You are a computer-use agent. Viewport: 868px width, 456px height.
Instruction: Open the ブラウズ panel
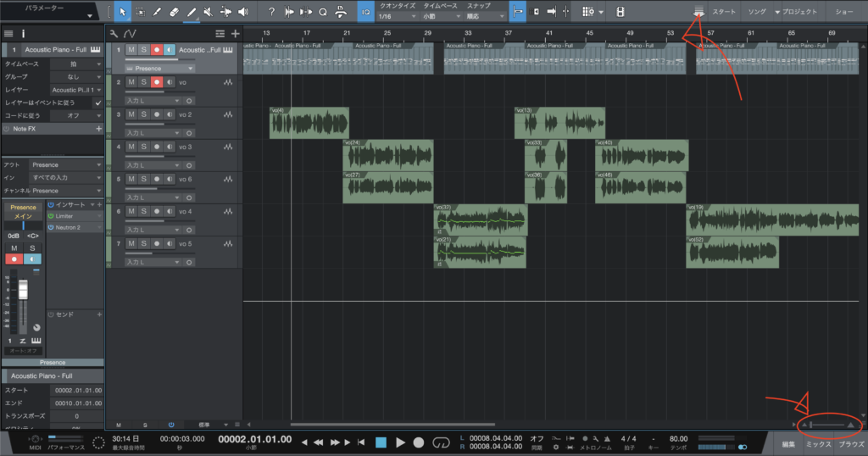pyautogui.click(x=850, y=444)
